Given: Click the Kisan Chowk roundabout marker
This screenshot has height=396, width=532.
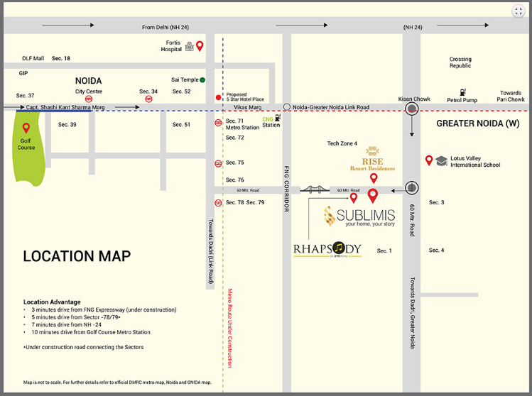Looking at the screenshot, I should 412,109.
